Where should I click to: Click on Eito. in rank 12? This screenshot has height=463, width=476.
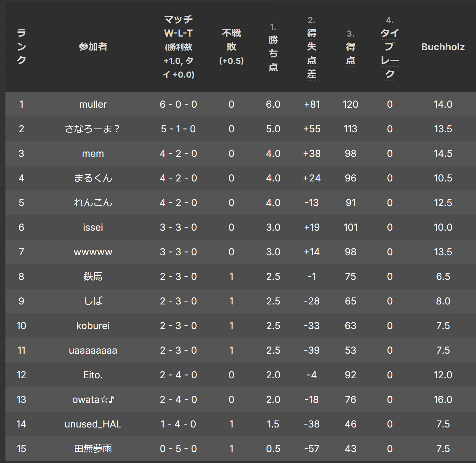pyautogui.click(x=93, y=375)
